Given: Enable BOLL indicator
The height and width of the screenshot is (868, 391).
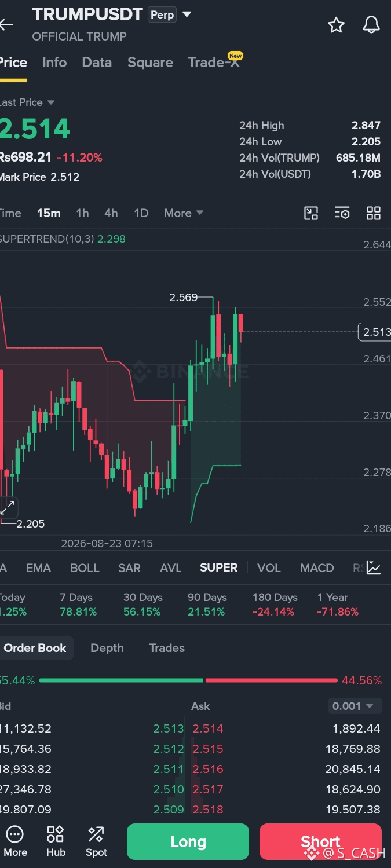Looking at the screenshot, I should pyautogui.click(x=85, y=568).
